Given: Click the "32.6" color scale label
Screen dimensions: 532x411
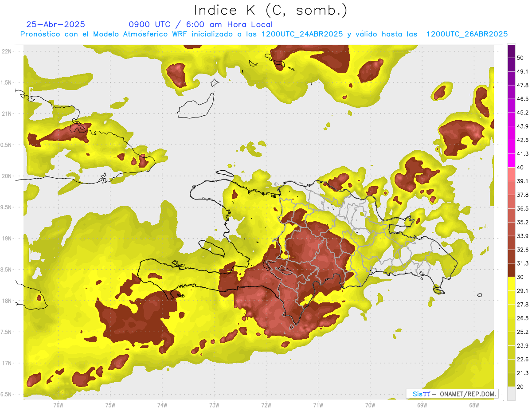Looking at the screenshot, I should (x=523, y=250).
